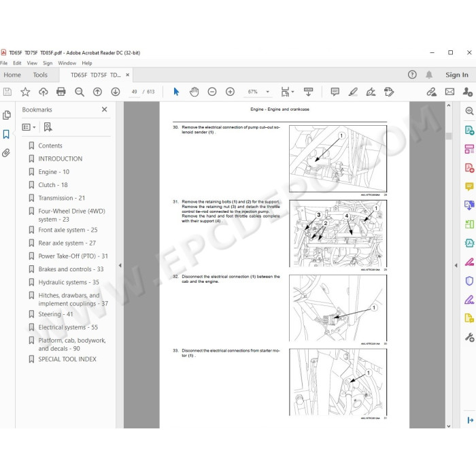This screenshot has width=476, height=476.
Task: Print the document
Action: [x=61, y=92]
